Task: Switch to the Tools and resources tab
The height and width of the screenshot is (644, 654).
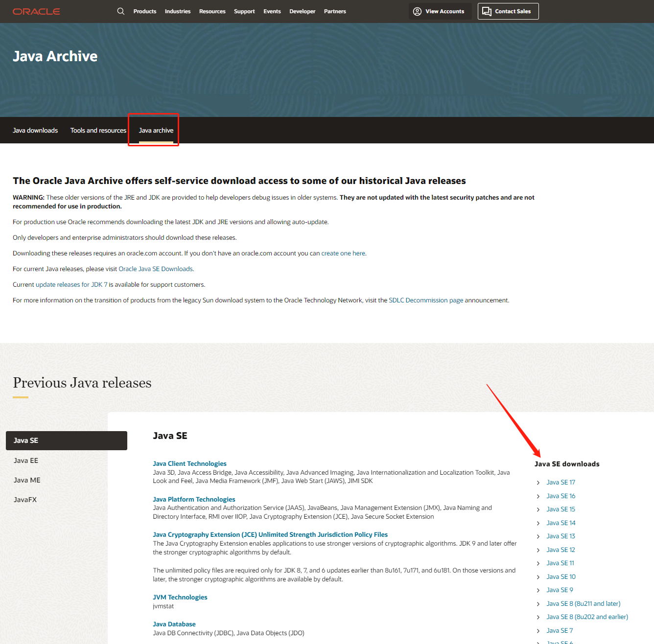Action: click(98, 130)
